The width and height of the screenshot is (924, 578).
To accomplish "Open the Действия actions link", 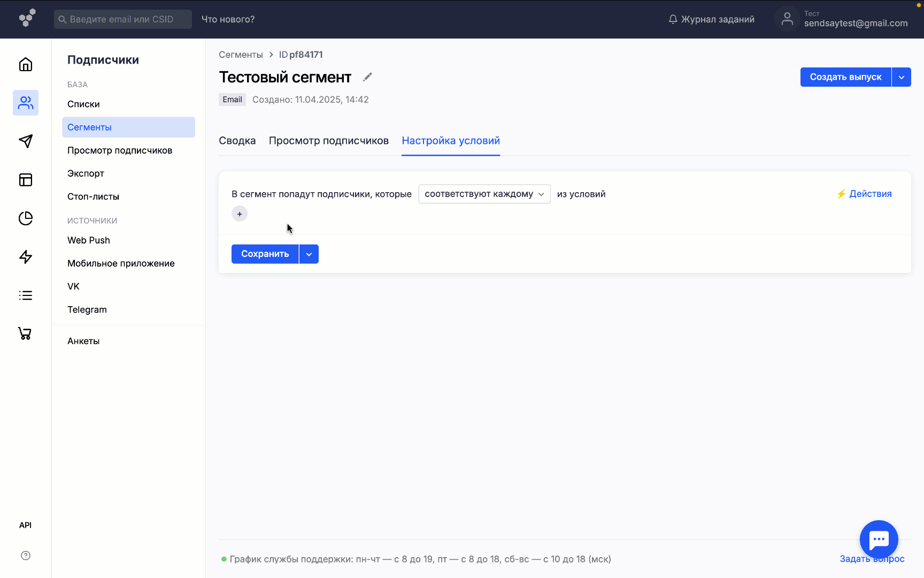I will point(864,194).
